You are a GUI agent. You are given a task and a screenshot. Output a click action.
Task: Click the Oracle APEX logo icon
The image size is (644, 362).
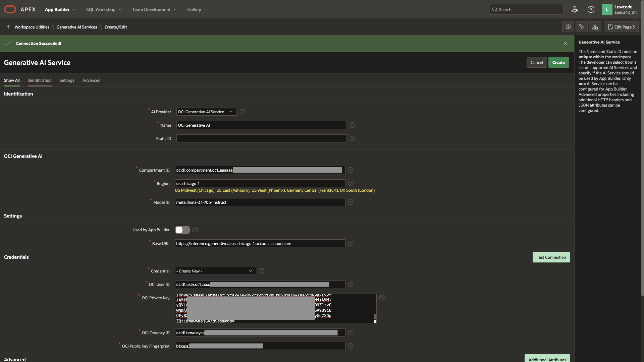pyautogui.click(x=10, y=9)
